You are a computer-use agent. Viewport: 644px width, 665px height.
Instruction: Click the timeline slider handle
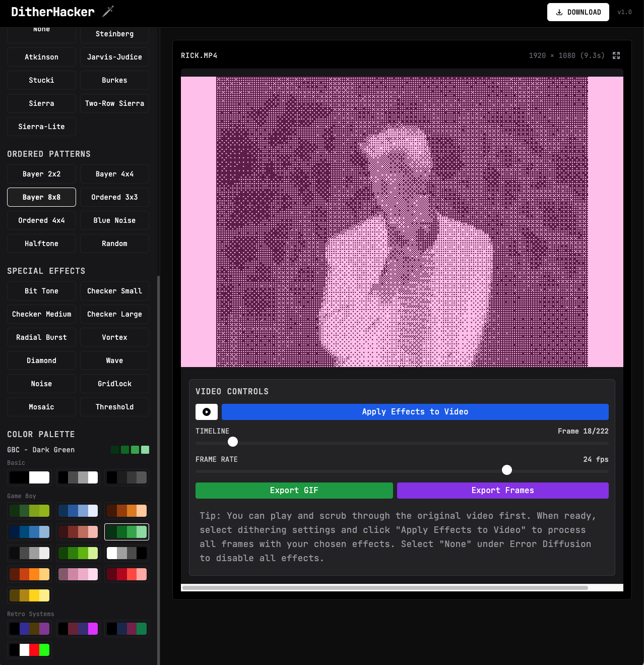point(233,442)
